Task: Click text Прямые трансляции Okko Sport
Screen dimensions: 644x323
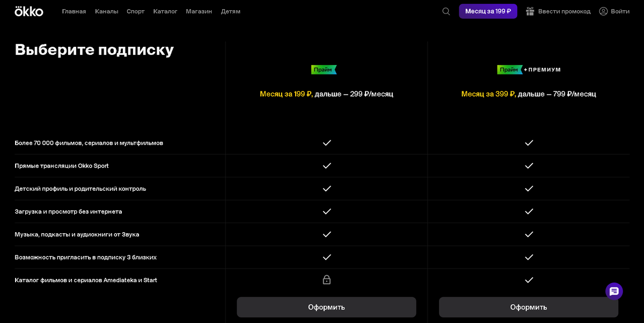Action: pos(62,166)
